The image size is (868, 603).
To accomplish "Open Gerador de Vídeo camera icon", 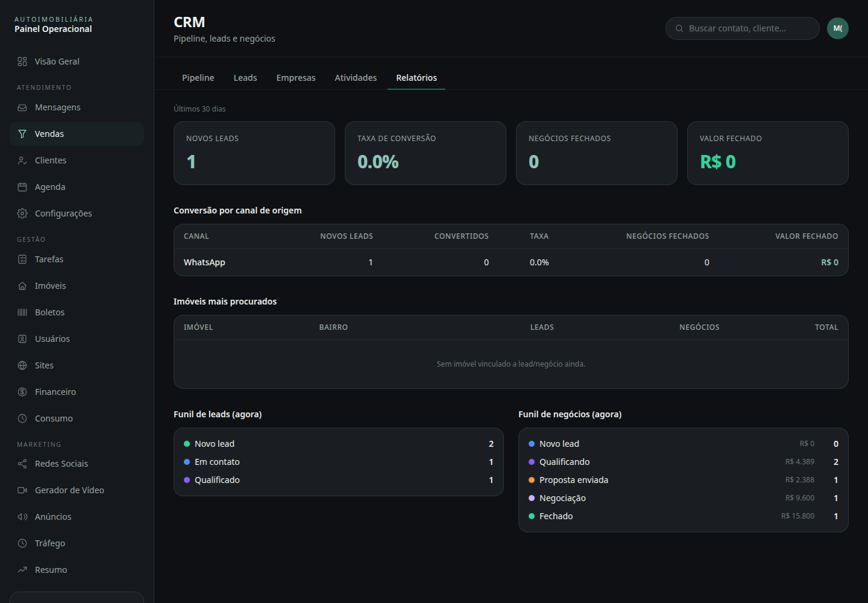I will [x=22, y=490].
